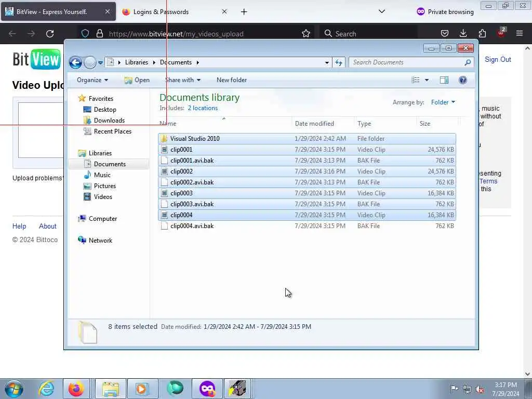
Task: Open the list all tabs dropdown
Action: [x=382, y=11]
